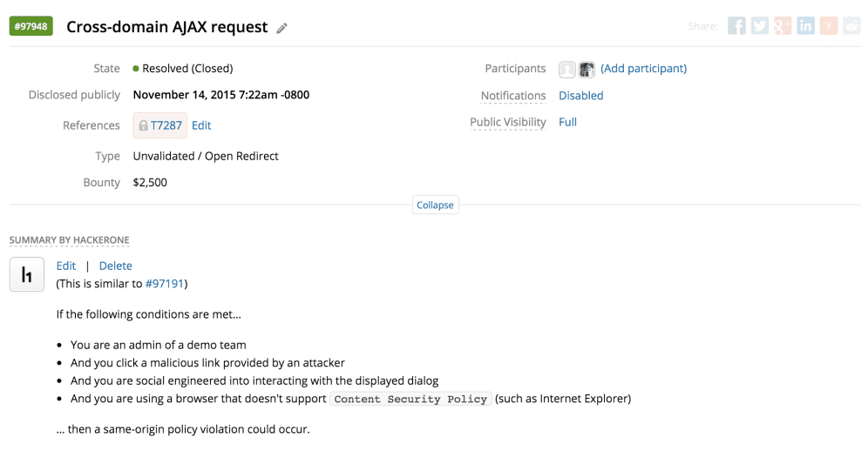Toggle the Disabled notifications setting
This screenshot has height=451, width=868.
(x=580, y=96)
